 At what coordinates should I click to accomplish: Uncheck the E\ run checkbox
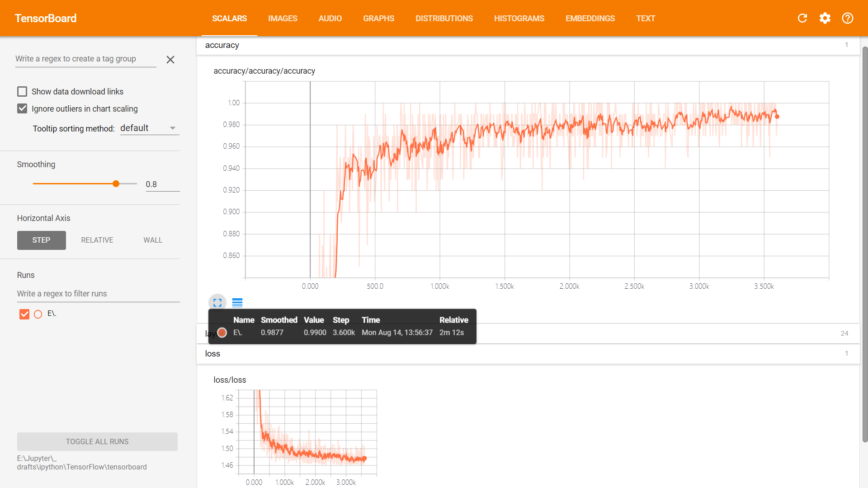point(24,314)
